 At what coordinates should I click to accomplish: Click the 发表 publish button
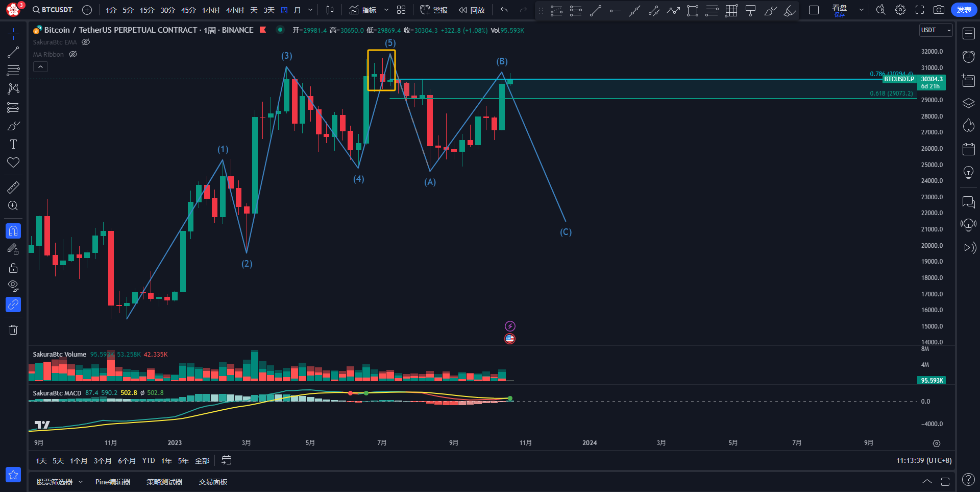[964, 10]
